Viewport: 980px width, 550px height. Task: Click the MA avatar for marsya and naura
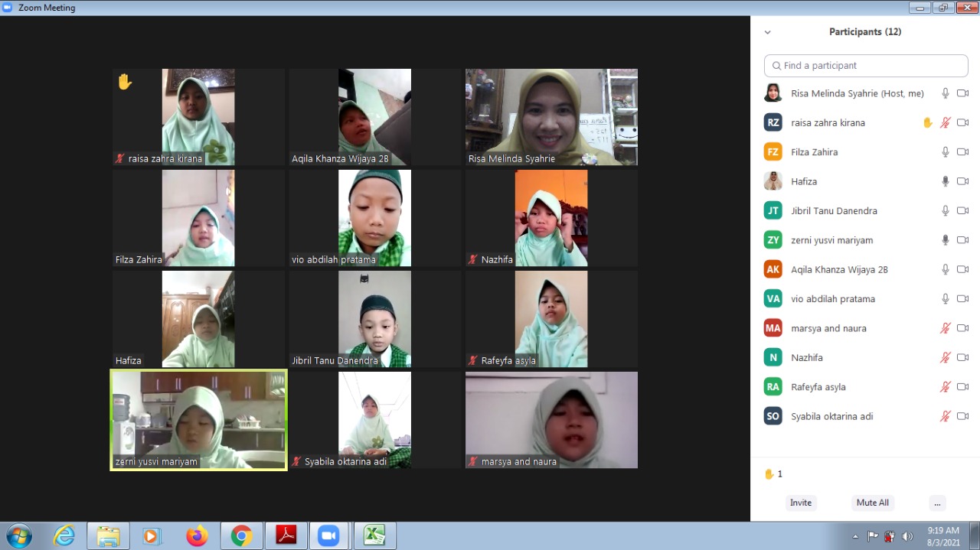click(x=773, y=328)
